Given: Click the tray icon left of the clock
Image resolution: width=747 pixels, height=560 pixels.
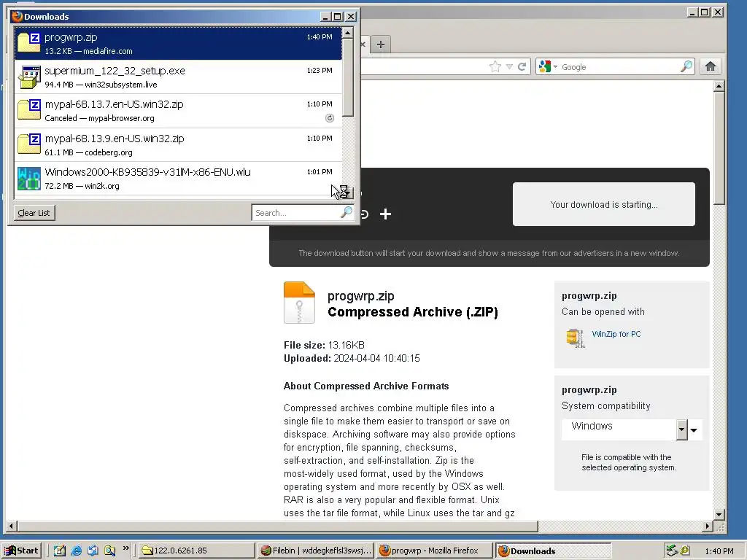Looking at the screenshot, I should tap(684, 551).
